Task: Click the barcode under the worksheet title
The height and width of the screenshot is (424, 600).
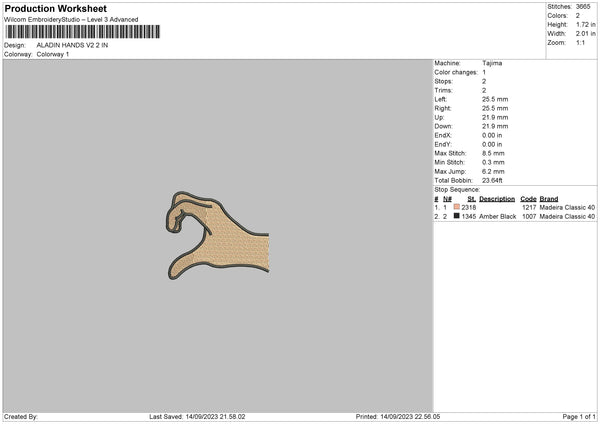Action: point(83,32)
